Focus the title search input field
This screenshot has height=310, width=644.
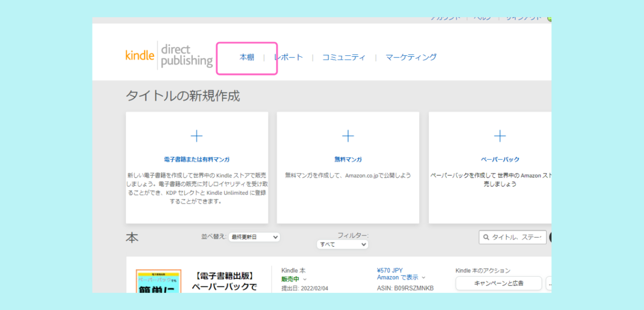513,237
